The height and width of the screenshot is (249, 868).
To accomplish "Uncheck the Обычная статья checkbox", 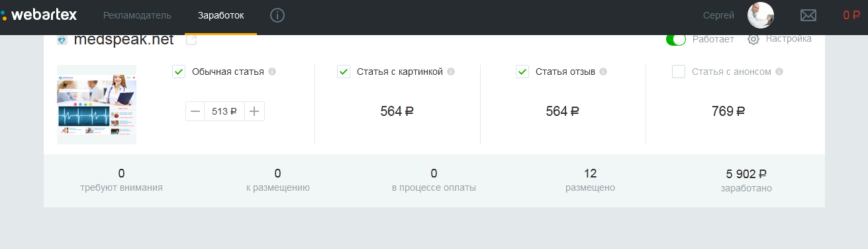I will 179,72.
